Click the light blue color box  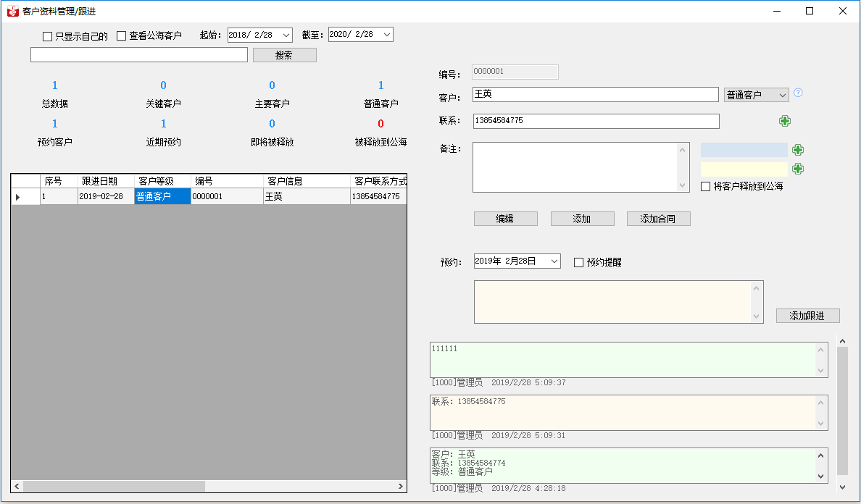[x=744, y=150]
